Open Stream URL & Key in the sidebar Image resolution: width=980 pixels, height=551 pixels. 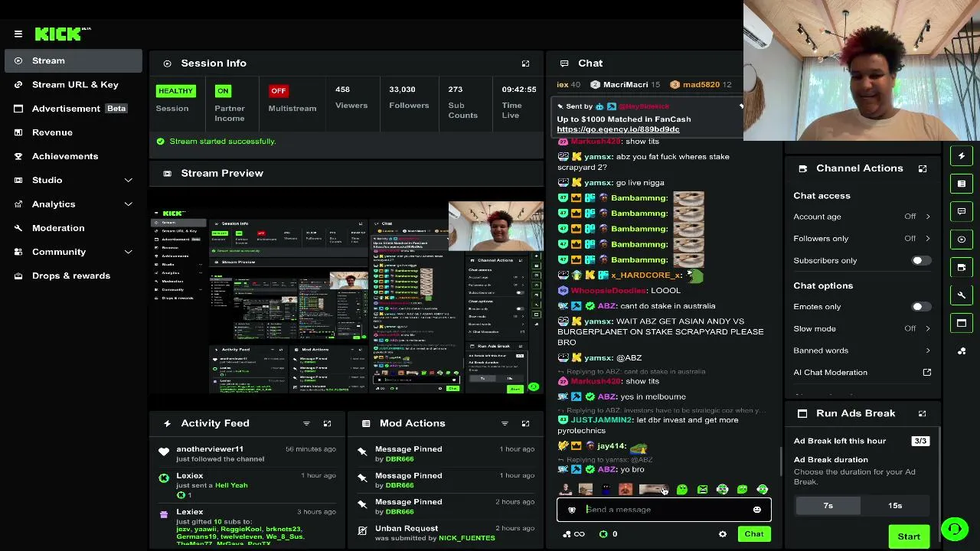(x=73, y=85)
